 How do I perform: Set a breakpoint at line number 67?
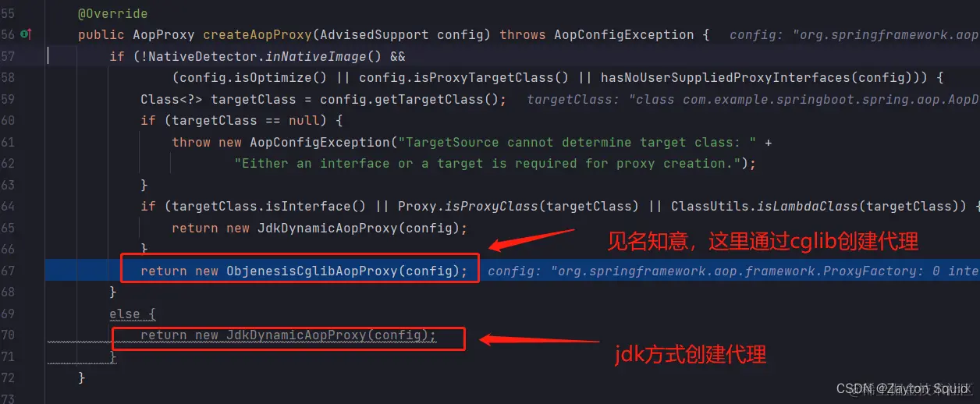(8, 271)
